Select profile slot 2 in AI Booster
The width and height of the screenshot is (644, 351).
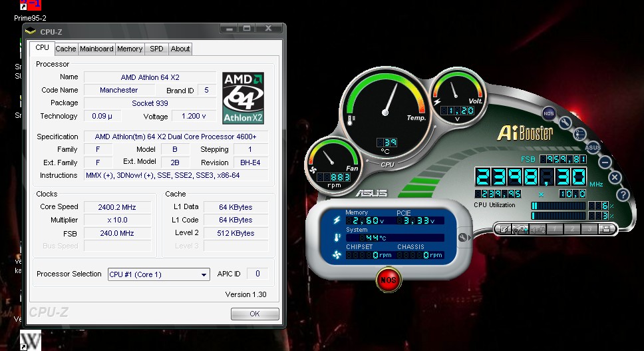(x=571, y=229)
